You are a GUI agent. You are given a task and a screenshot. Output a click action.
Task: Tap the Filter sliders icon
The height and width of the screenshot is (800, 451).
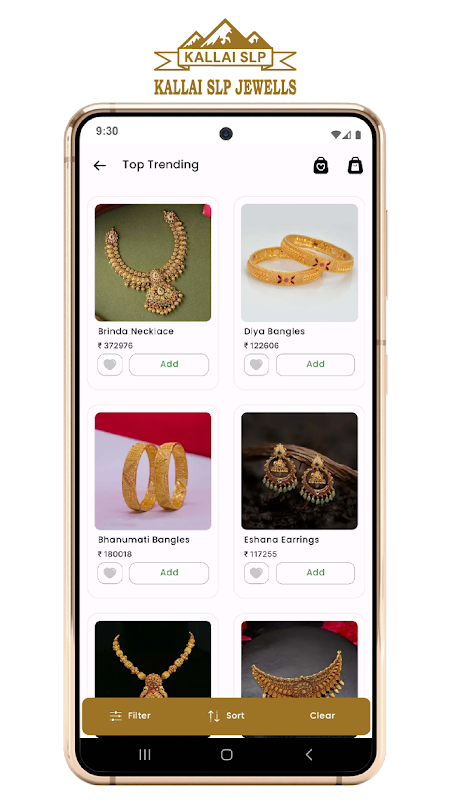[116, 716]
